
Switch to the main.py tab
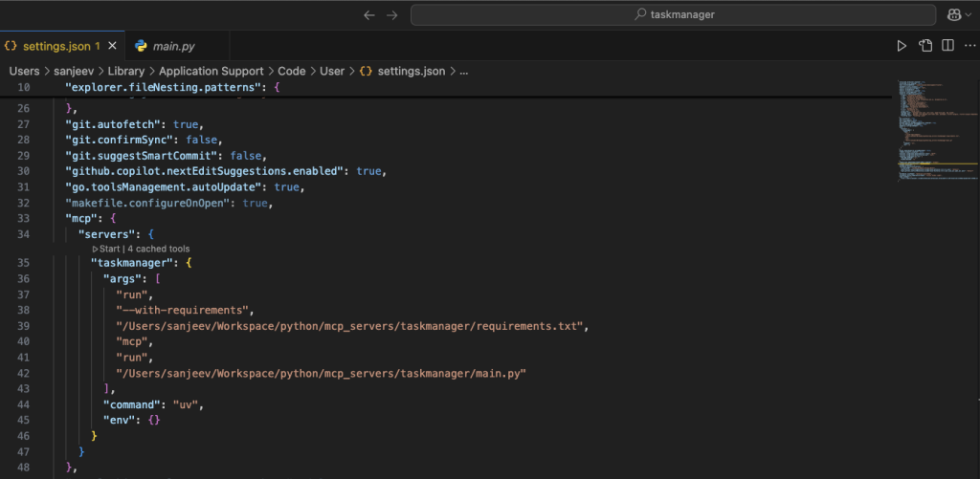[177, 46]
